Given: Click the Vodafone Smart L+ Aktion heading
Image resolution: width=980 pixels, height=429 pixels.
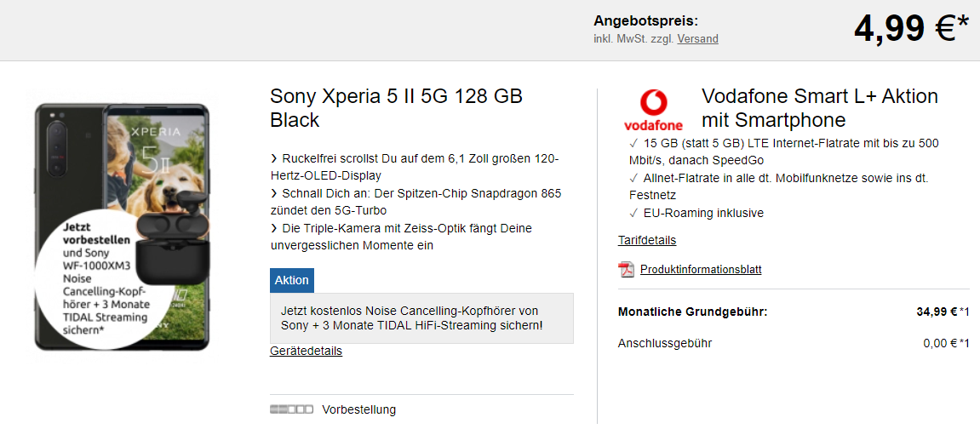Looking at the screenshot, I should click(x=820, y=107).
